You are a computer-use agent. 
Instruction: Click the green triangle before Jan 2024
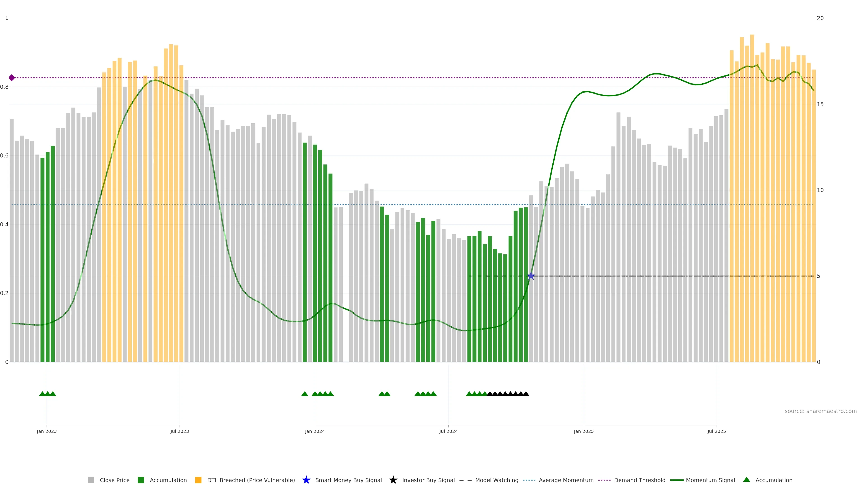[x=305, y=394]
